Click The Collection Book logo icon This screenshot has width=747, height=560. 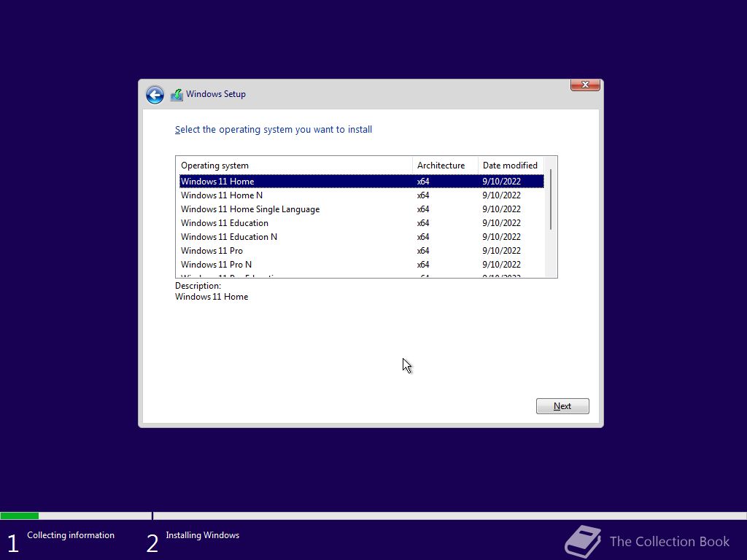tap(583, 542)
